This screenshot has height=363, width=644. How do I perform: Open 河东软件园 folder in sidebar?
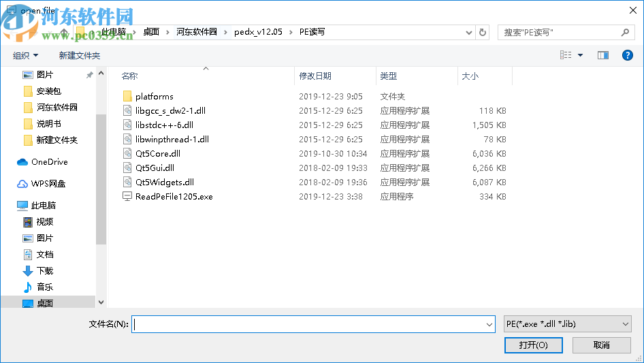click(x=57, y=108)
